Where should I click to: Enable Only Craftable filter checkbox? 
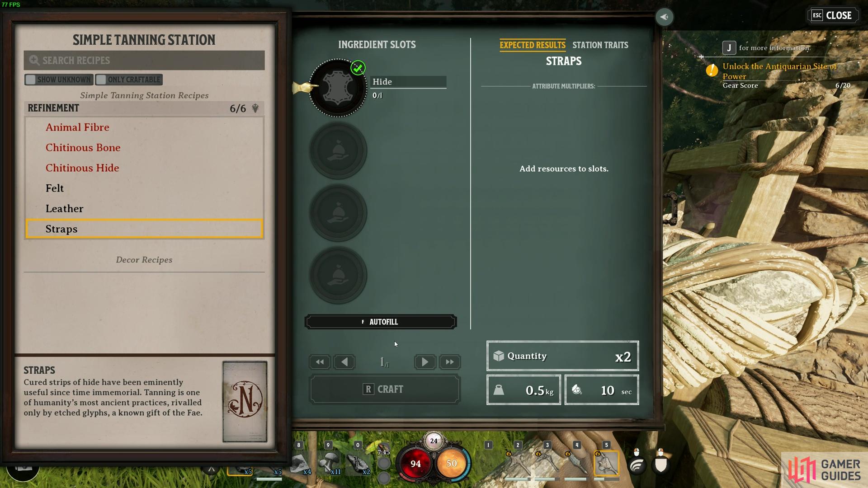pos(100,79)
